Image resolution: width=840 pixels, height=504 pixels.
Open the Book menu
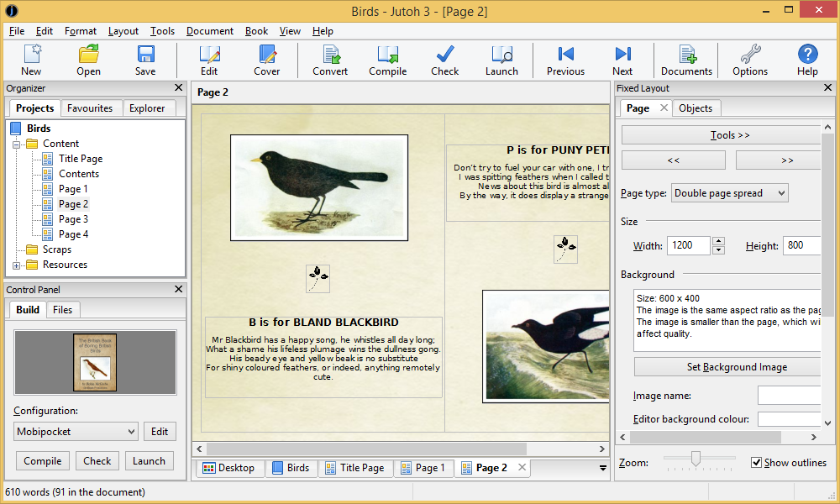point(256,31)
